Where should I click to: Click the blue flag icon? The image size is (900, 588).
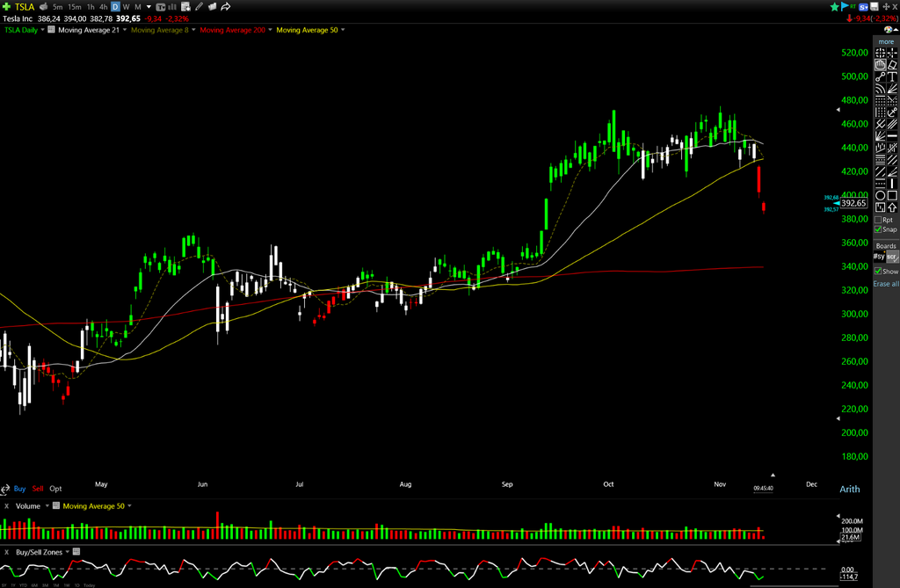pyautogui.click(x=845, y=6)
